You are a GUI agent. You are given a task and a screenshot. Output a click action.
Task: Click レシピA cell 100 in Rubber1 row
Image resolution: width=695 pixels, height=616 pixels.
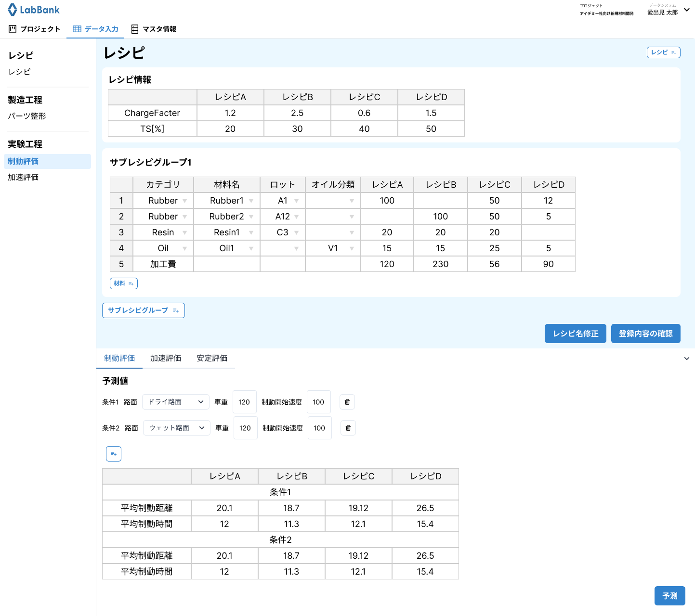[387, 201]
